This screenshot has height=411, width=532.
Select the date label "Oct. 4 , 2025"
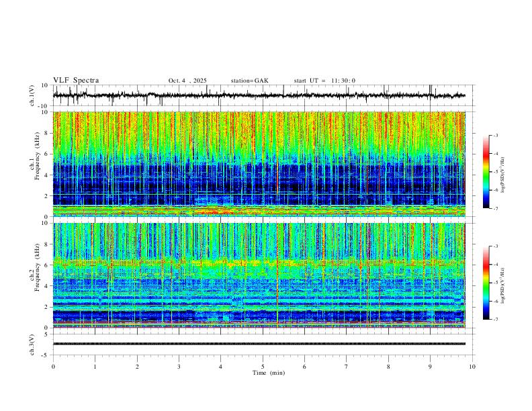187,81
